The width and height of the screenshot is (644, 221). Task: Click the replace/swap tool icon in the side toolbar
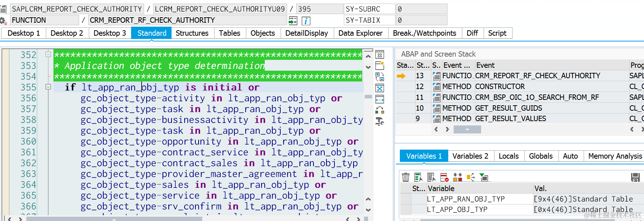380,77
